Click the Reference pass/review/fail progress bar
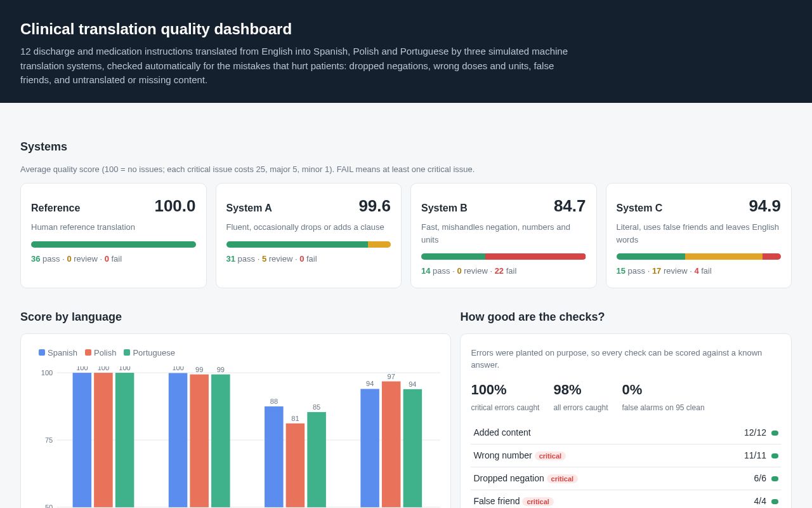Screen dimensions: 812x508 [114, 244]
